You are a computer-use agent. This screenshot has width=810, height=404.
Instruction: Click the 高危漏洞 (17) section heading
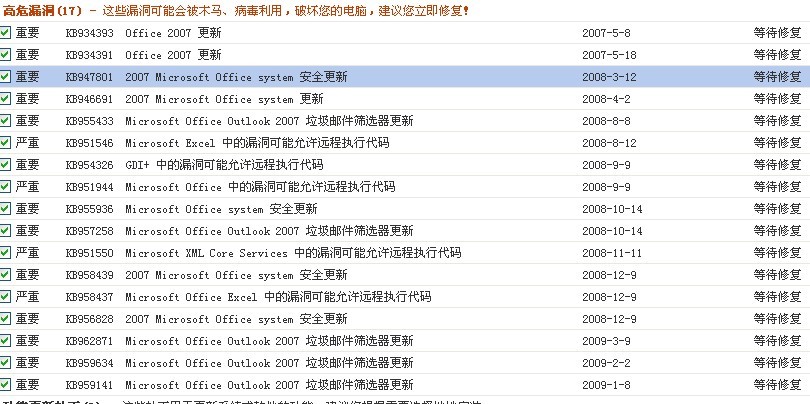42,10
